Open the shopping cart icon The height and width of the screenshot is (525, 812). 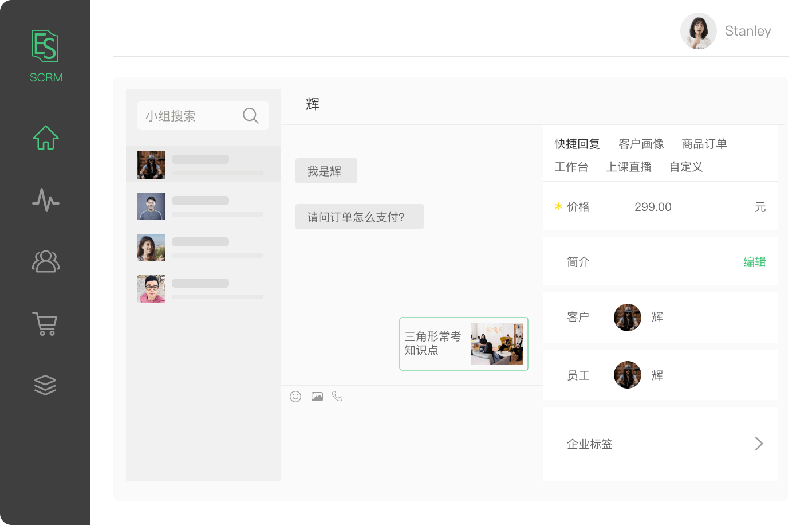point(45,324)
